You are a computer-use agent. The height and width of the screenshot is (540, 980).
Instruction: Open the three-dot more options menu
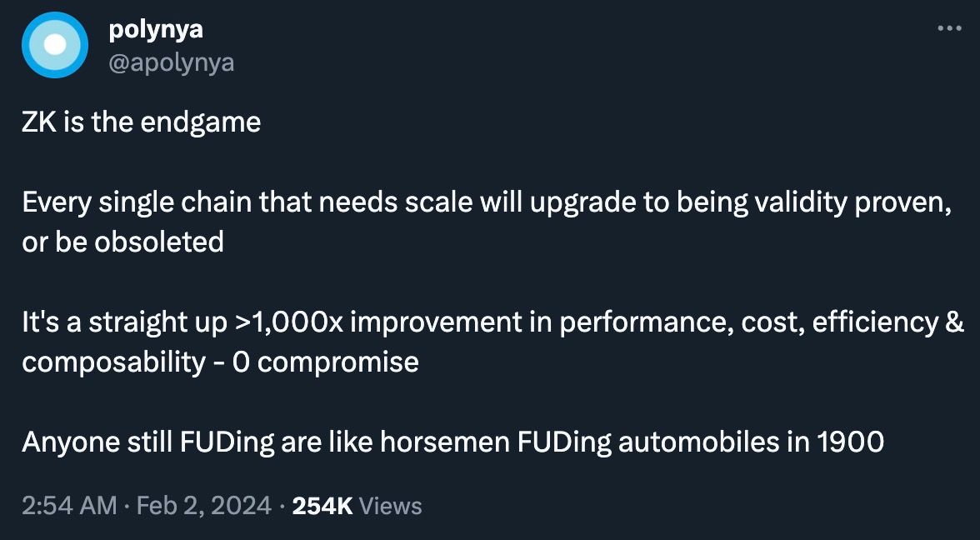click(950, 28)
